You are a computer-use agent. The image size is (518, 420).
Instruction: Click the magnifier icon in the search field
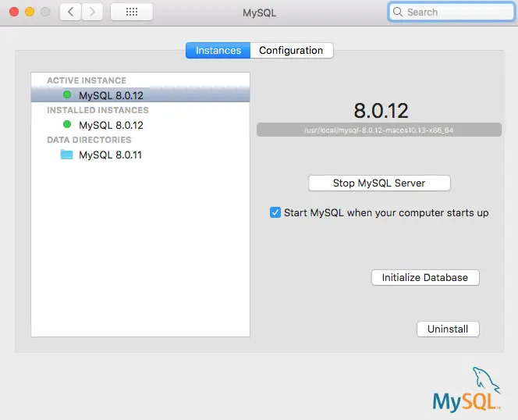[x=398, y=12]
